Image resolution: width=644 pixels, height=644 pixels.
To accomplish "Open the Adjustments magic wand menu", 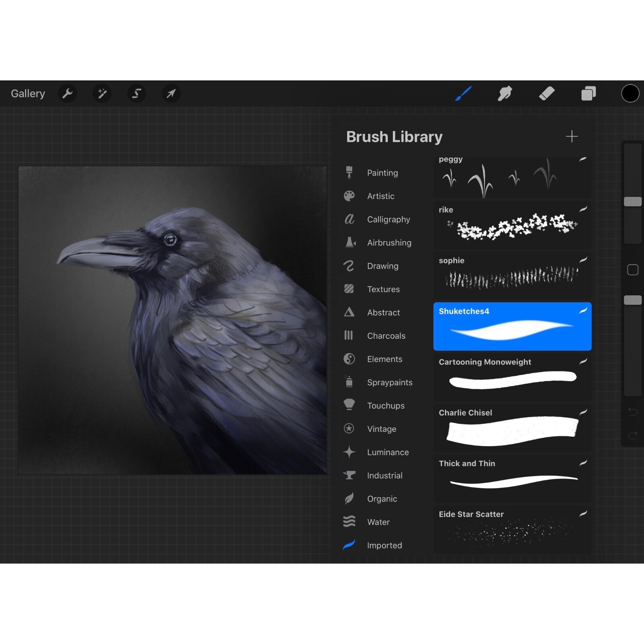I will coord(102,94).
